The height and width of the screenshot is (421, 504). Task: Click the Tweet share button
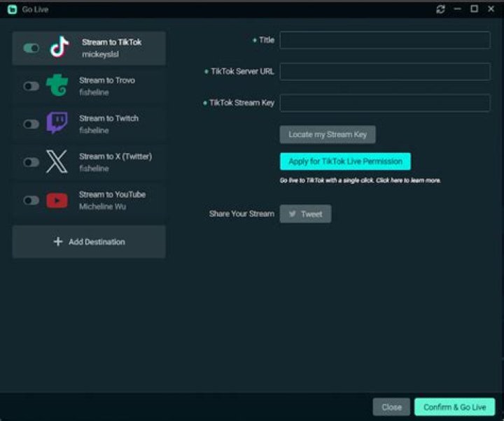(305, 214)
